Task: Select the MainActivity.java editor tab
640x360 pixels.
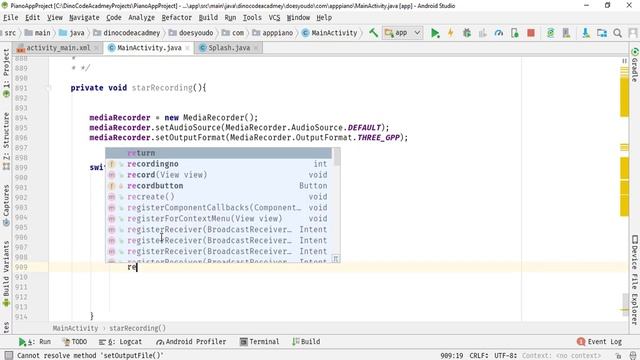Action: pyautogui.click(x=149, y=48)
